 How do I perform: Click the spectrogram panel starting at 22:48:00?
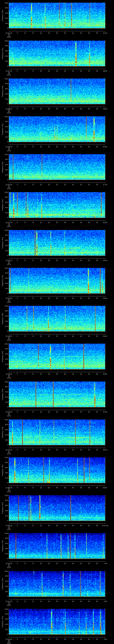click(x=57, y=91)
